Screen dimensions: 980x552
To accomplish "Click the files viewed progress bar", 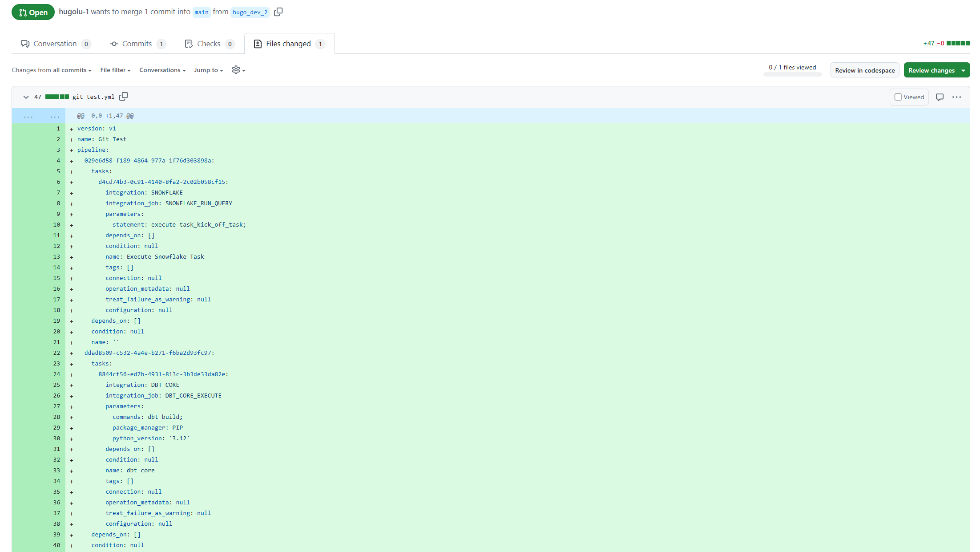I will click(792, 73).
